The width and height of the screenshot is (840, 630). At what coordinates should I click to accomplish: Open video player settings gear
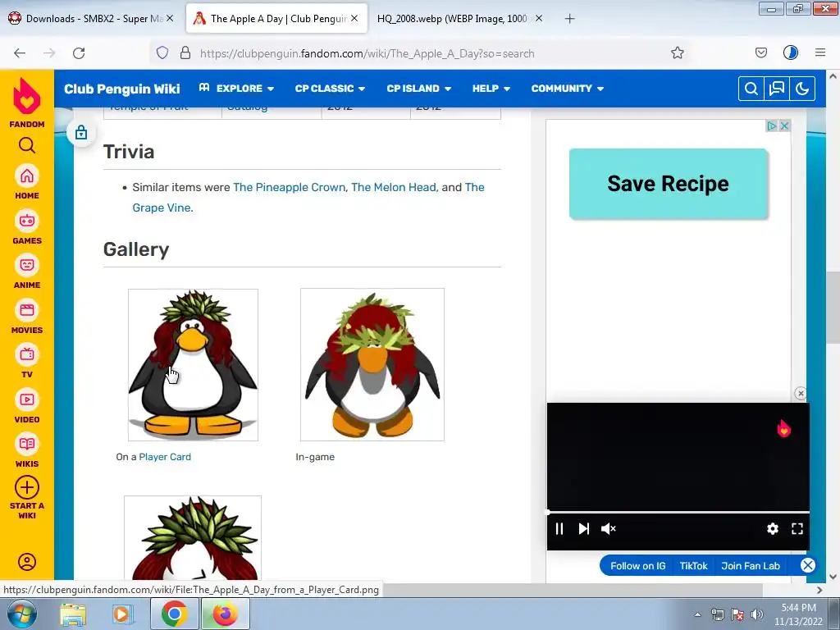773,529
